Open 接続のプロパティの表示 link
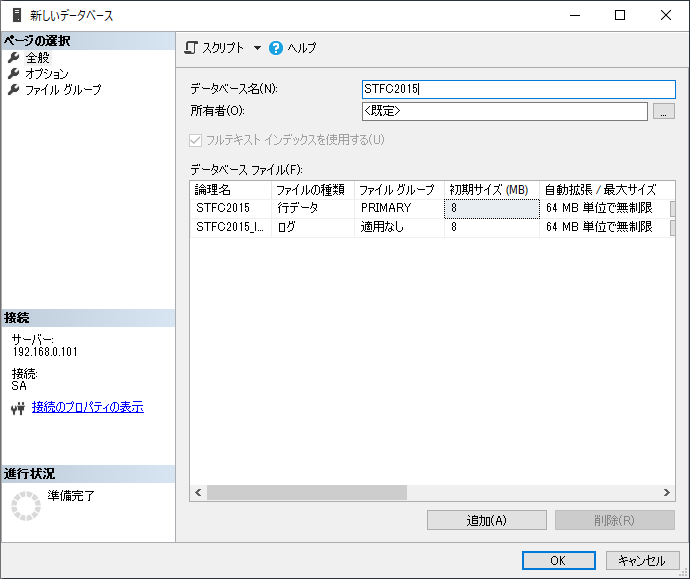This screenshot has height=579, width=690. (x=87, y=407)
